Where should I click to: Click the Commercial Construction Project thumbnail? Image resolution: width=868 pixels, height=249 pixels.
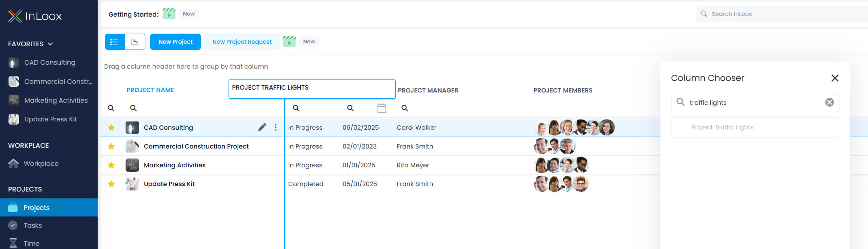coord(132,146)
